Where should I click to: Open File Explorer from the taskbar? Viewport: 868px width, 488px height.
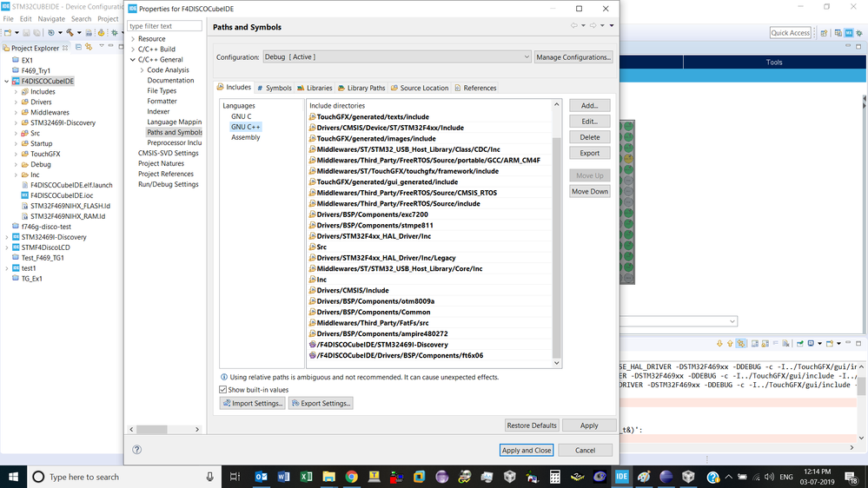click(328, 477)
